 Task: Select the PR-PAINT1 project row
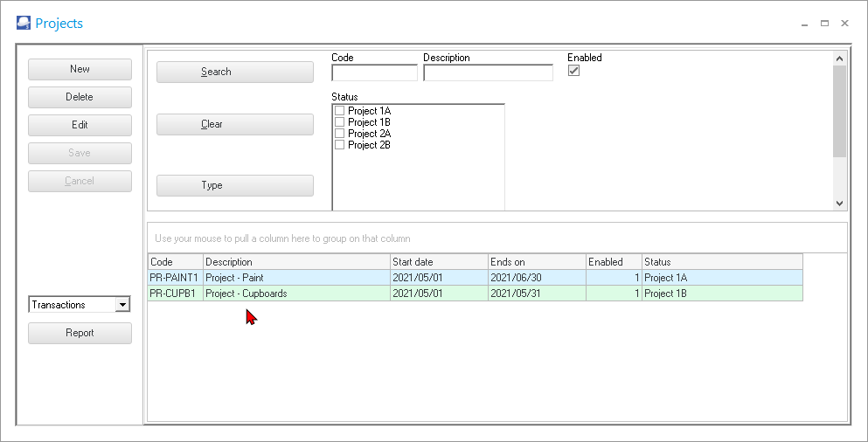pyautogui.click(x=297, y=278)
